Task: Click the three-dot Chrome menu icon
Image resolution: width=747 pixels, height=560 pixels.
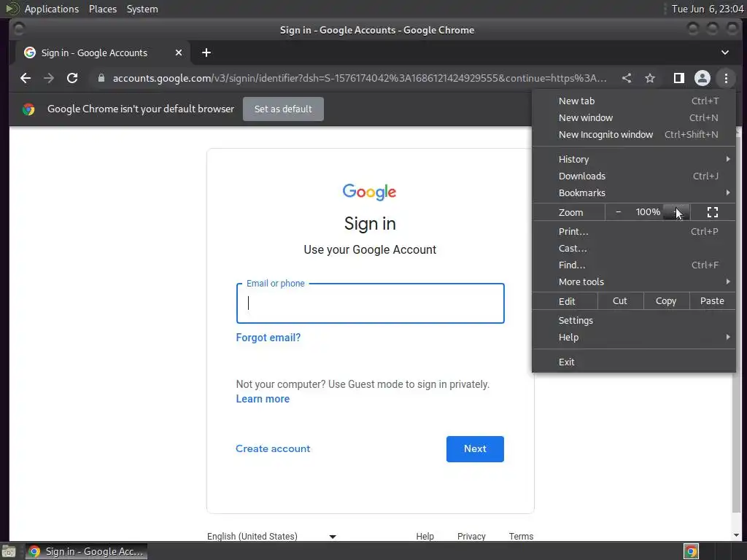Action: (726, 78)
